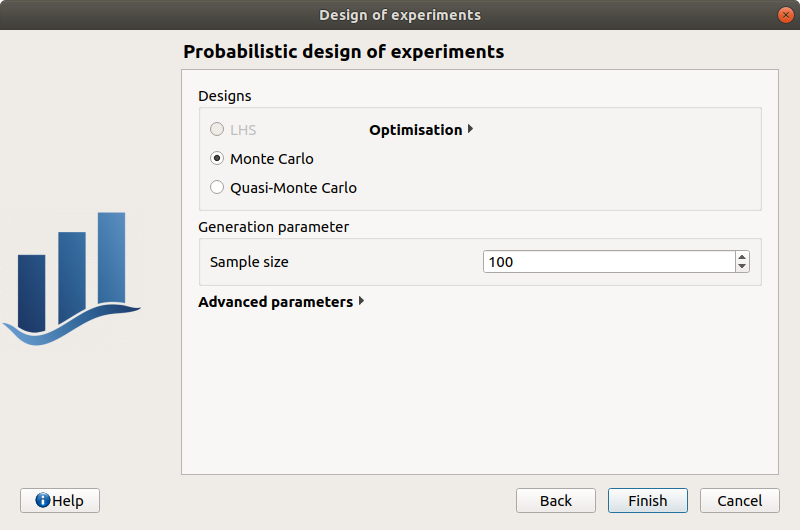Cancel the design of experiments wizard

click(739, 500)
